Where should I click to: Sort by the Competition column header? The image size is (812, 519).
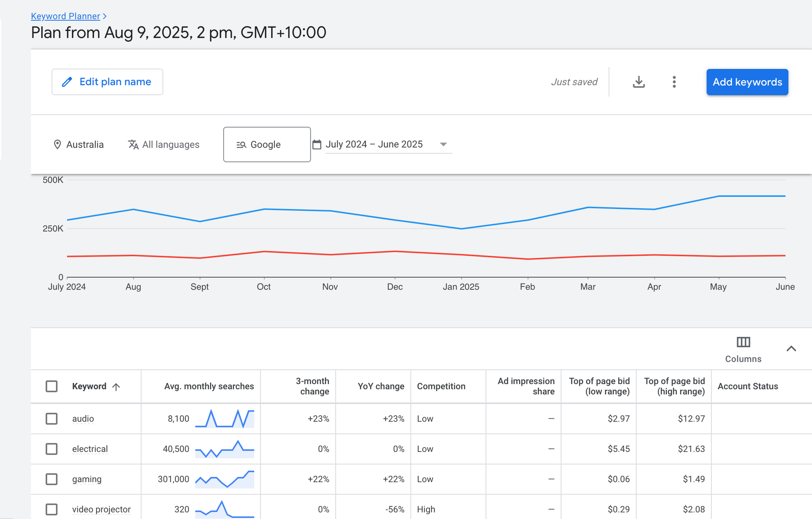pyautogui.click(x=441, y=386)
